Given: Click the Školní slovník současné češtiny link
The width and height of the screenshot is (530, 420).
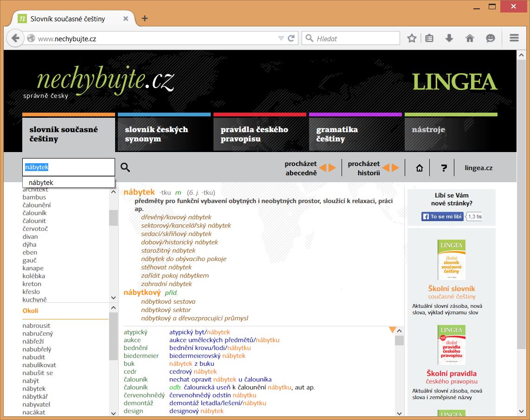Looking at the screenshot, I should [x=451, y=293].
